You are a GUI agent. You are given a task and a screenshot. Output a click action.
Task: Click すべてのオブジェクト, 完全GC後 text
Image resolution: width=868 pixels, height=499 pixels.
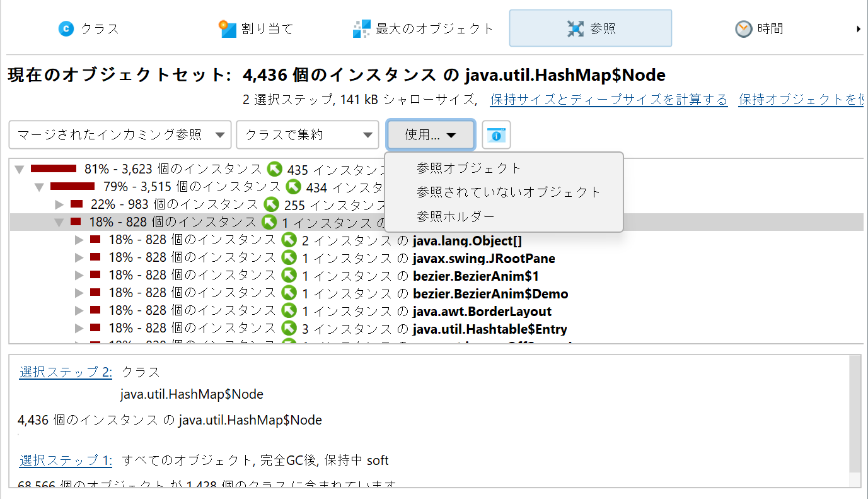[221, 460]
